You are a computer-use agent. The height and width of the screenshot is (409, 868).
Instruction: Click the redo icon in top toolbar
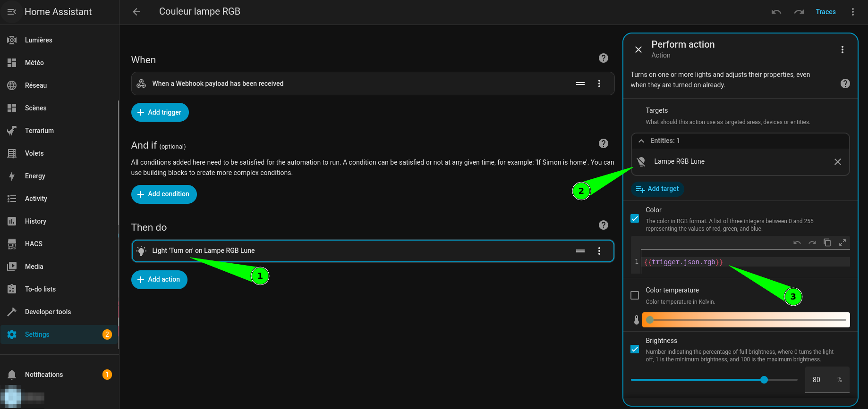pos(799,12)
